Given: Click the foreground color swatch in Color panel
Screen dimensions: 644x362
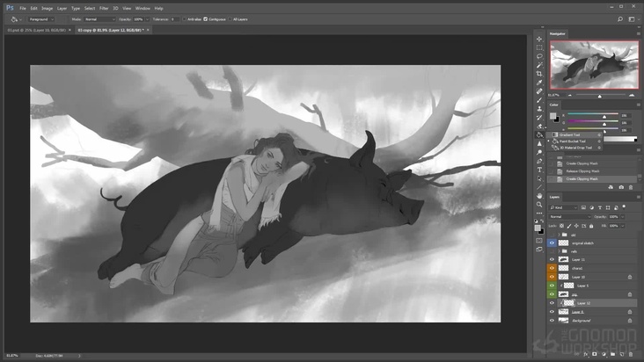Looking at the screenshot, I should tap(553, 116).
